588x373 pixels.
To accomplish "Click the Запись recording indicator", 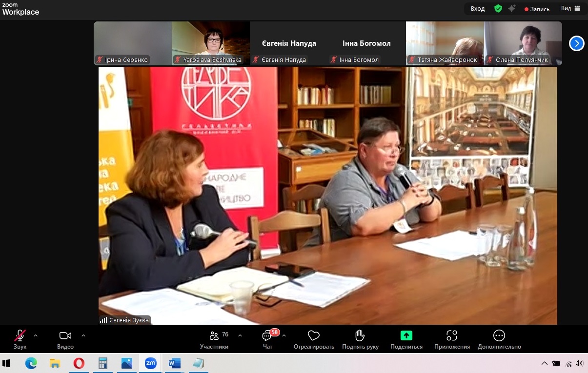I will (537, 9).
